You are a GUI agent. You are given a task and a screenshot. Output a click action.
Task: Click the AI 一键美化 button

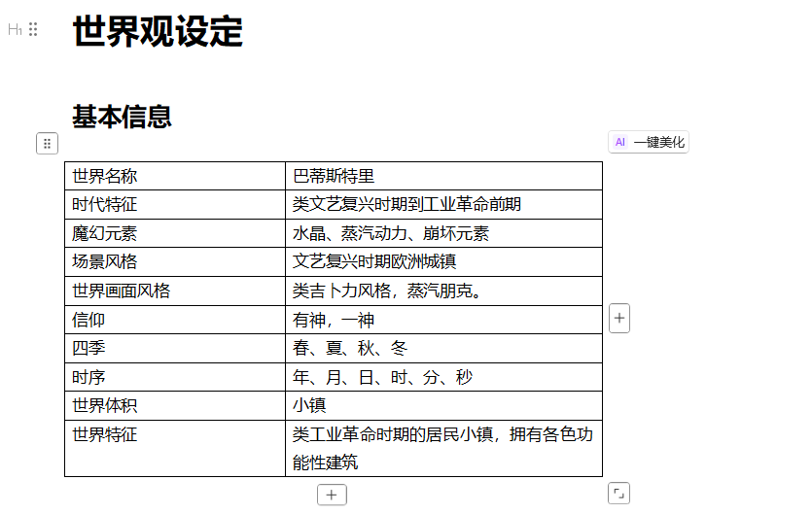click(x=649, y=142)
